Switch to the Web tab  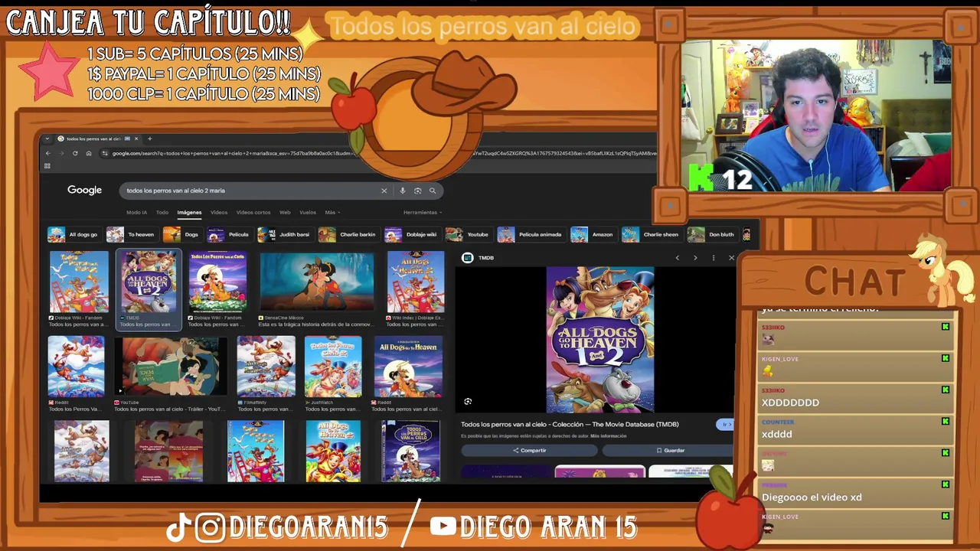coord(285,212)
